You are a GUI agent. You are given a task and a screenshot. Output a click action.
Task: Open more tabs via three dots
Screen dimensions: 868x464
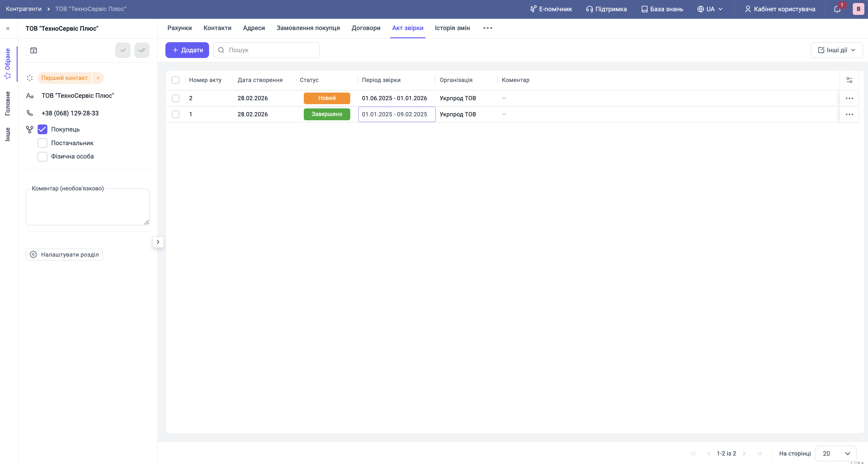488,28
